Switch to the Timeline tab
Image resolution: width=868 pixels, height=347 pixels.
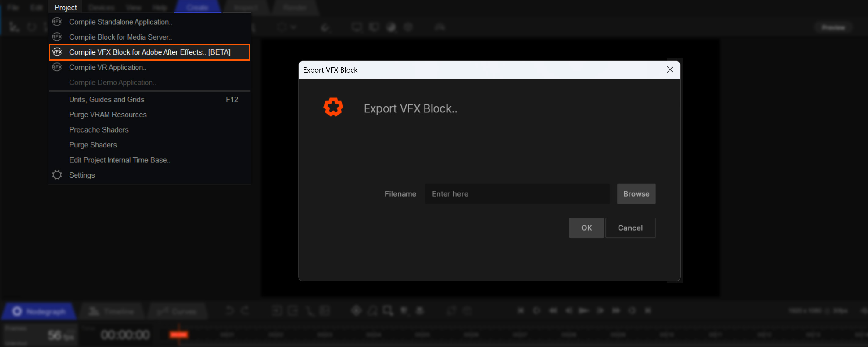coord(112,311)
